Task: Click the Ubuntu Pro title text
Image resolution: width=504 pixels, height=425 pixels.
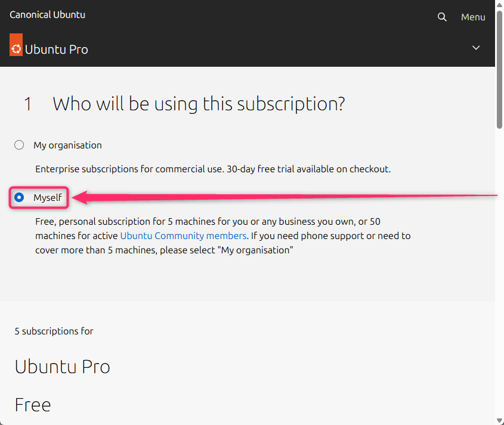Action: click(56, 49)
